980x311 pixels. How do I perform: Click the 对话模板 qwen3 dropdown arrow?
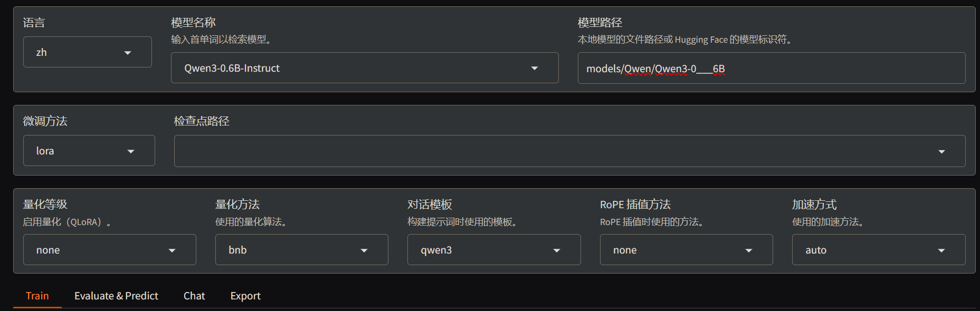pyautogui.click(x=557, y=250)
